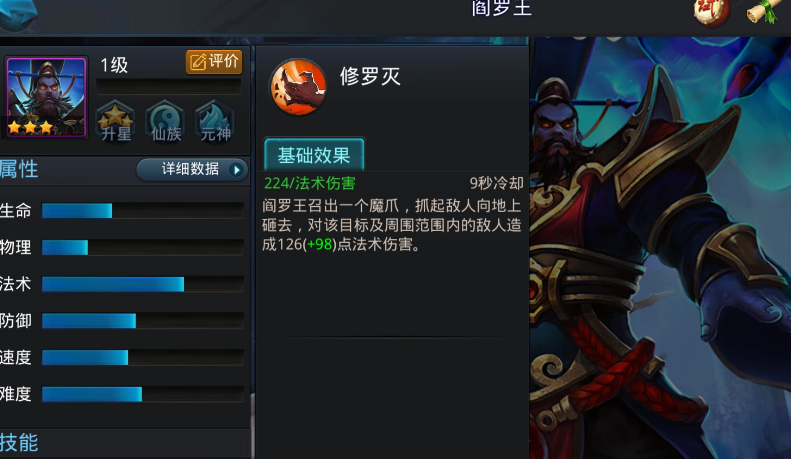Image resolution: width=791 pixels, height=459 pixels.
Task: Expand 详细数据 with the arrow icon
Action: [x=236, y=169]
